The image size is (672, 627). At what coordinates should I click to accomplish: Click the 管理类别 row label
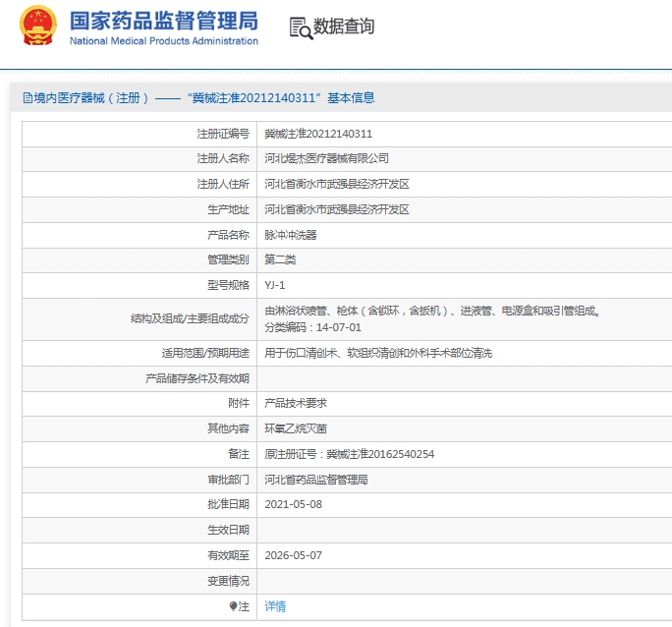pos(229,259)
